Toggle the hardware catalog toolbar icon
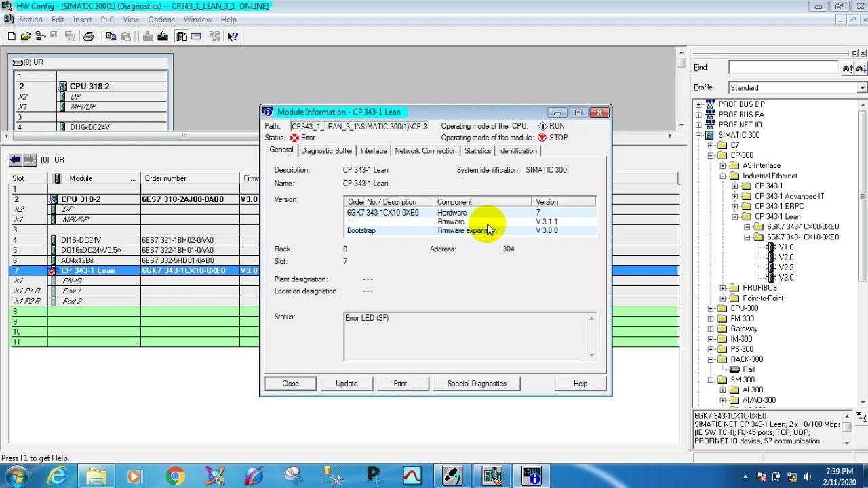Screen dimensions: 868x488 click(x=182, y=37)
